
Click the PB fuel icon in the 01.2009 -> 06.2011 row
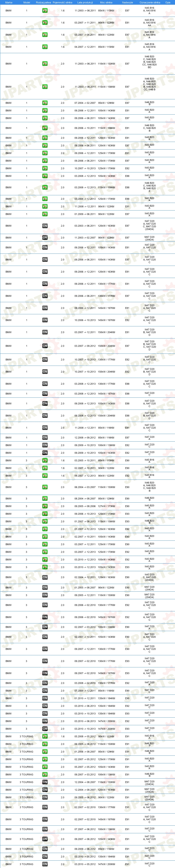45,214
